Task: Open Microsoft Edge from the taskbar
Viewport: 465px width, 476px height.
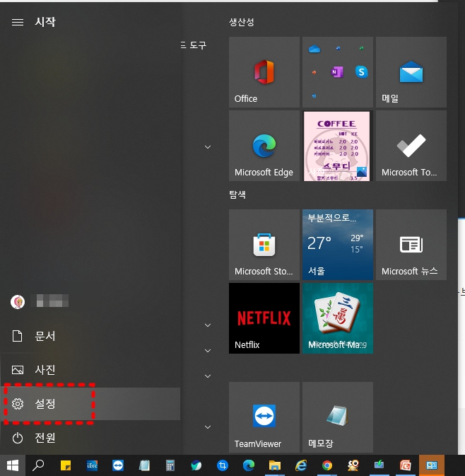Action: click(249, 465)
